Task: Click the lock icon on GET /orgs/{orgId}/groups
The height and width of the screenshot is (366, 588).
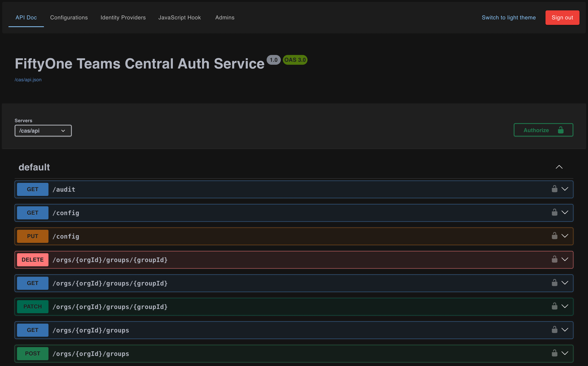Action: tap(555, 330)
